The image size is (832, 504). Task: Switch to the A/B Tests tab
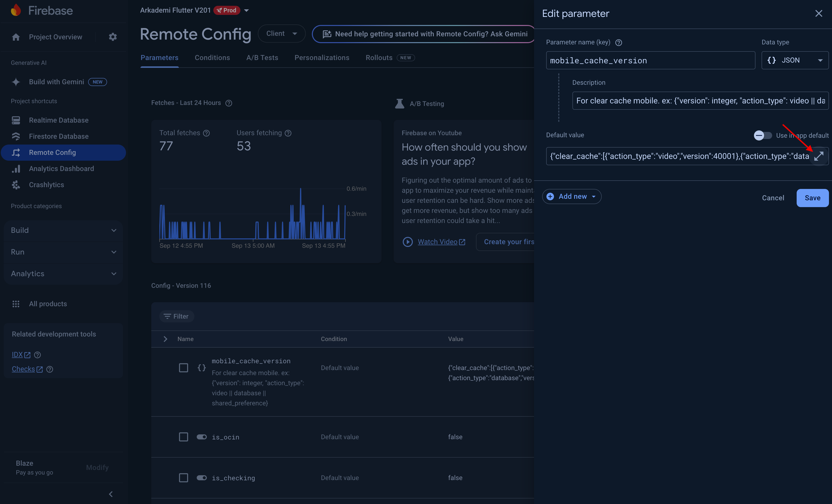262,58
